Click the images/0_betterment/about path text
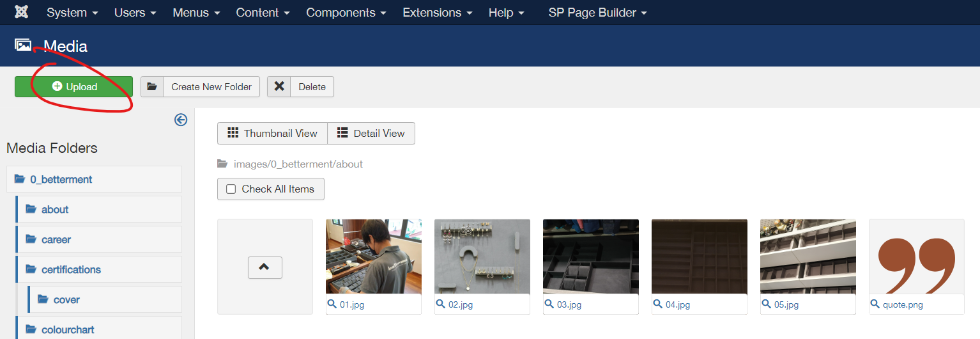 298,164
